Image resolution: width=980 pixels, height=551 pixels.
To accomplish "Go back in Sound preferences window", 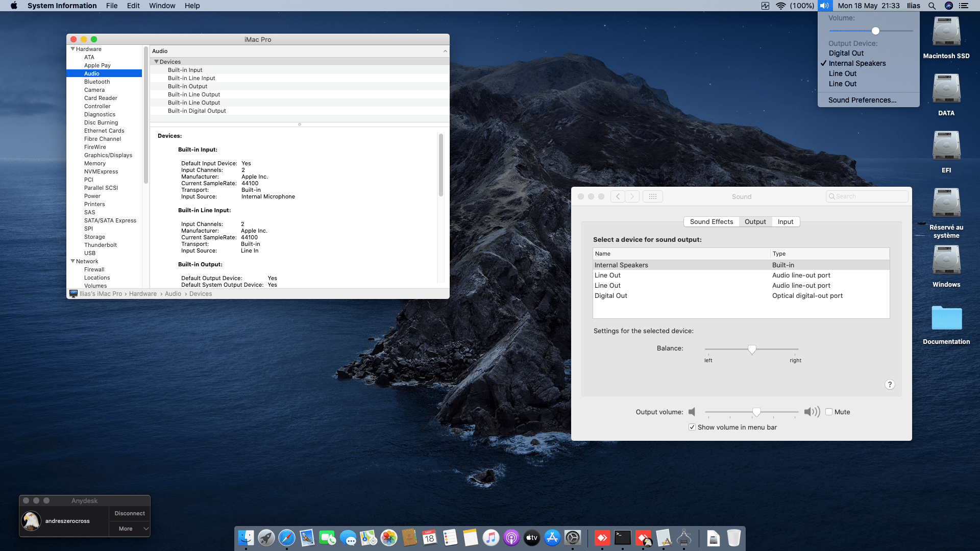I will (618, 196).
